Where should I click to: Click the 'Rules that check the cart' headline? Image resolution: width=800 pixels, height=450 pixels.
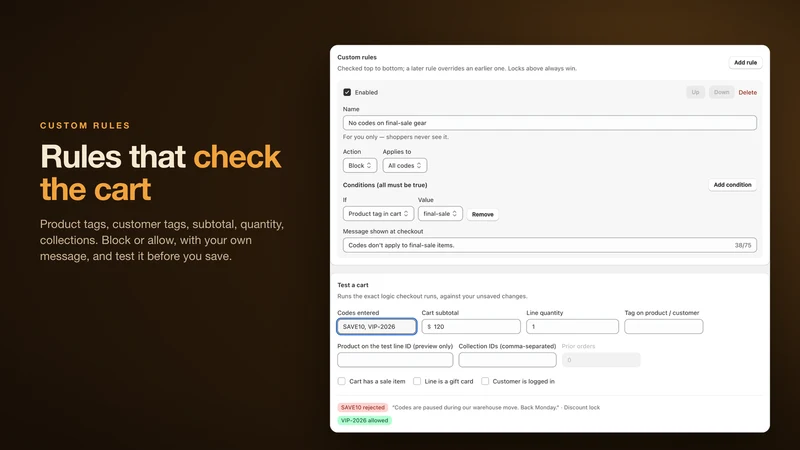(161, 172)
